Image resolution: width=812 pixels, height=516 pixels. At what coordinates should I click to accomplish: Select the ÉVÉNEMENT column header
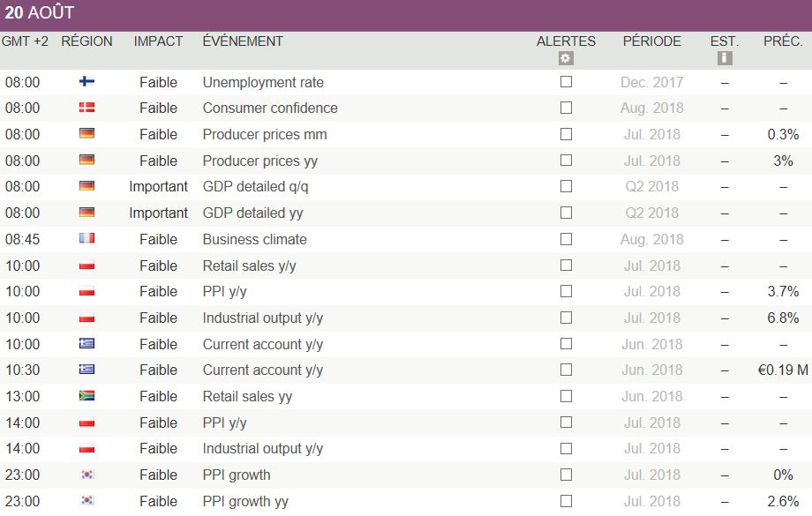(x=243, y=41)
